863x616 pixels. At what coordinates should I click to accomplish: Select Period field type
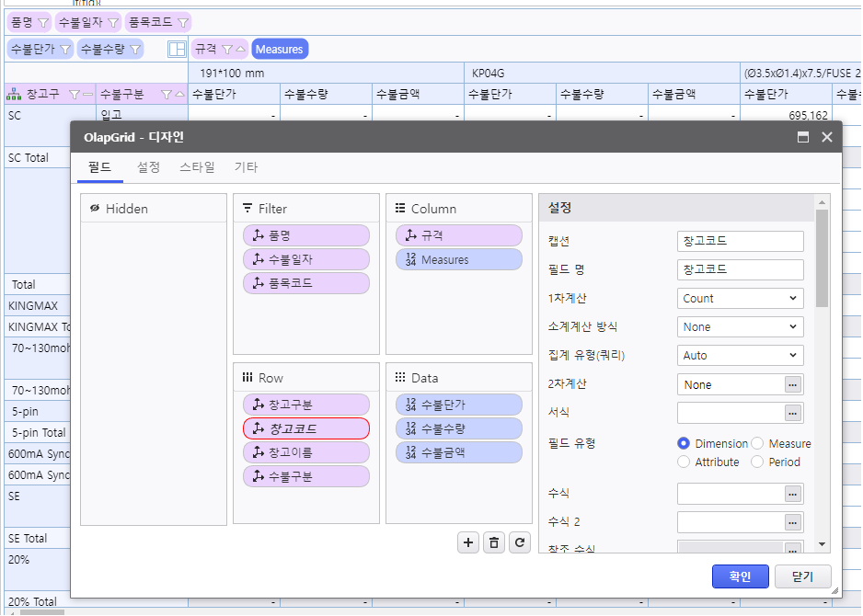[x=757, y=462]
